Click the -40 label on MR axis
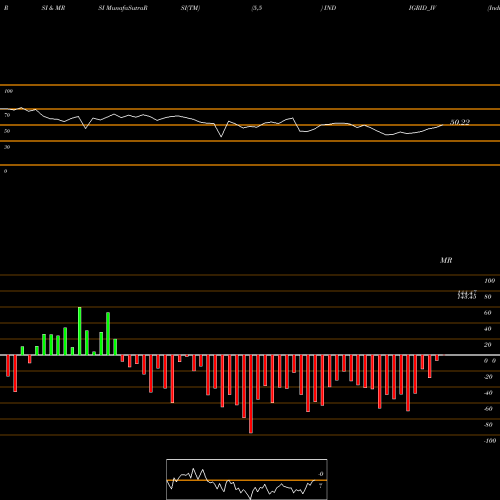Viewport: 500px width, 500px height. (488, 393)
